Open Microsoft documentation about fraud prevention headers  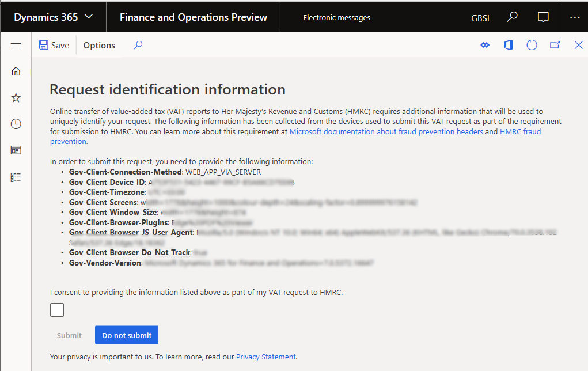[x=386, y=132]
